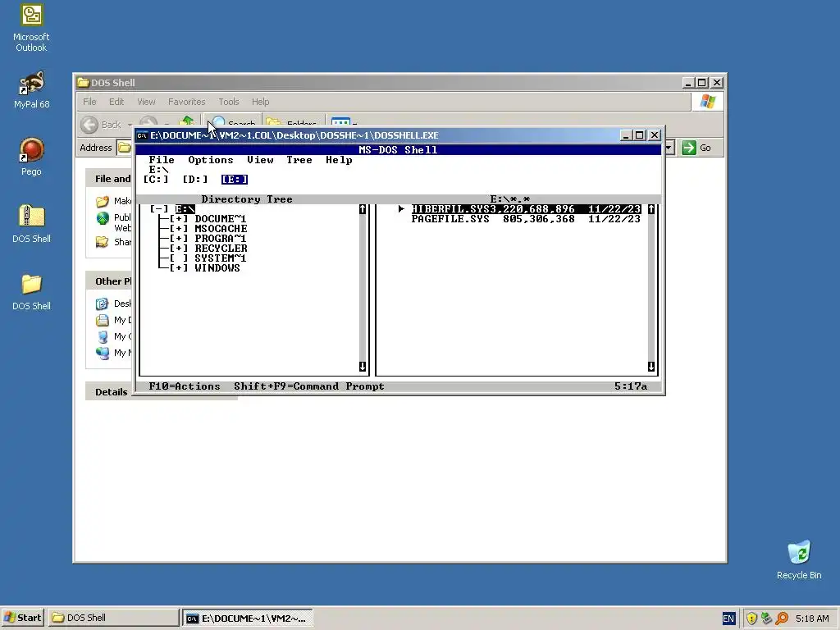
Task: Click the Windows flag logo in Explorer
Action: (708, 102)
